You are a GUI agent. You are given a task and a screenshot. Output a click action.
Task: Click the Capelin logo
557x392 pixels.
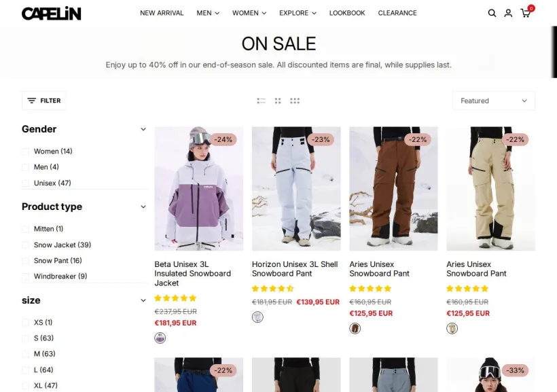(x=52, y=14)
